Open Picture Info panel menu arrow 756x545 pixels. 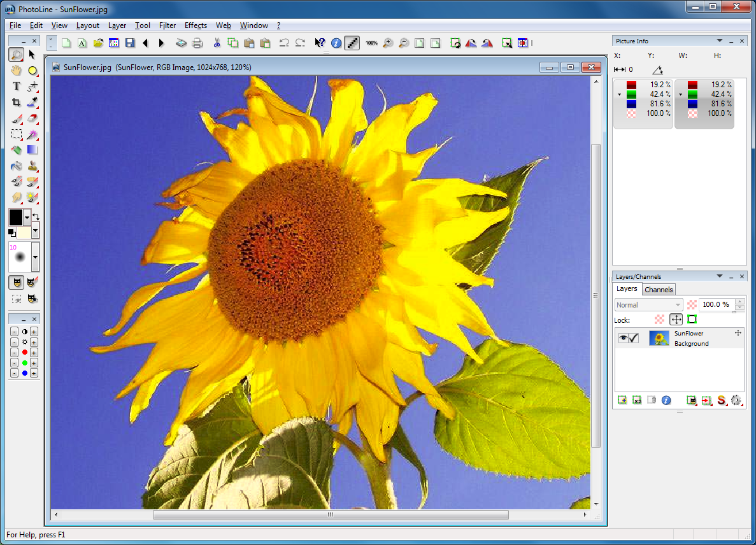click(x=719, y=41)
